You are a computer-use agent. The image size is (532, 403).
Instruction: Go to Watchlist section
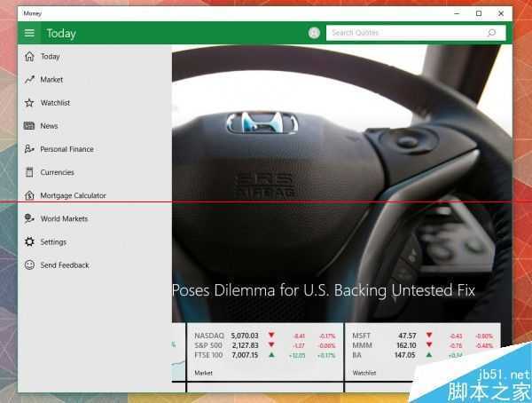pyautogui.click(x=95, y=103)
